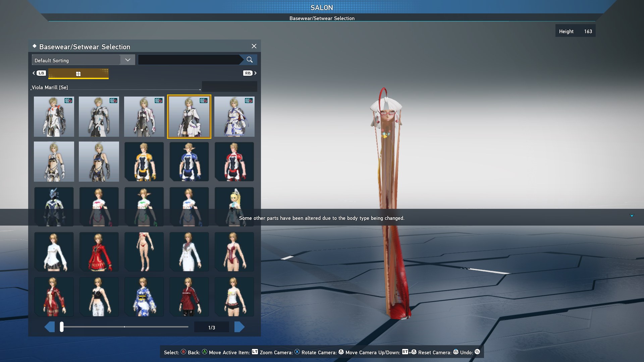This screenshot has height=362, width=644.
Task: Select the highlighted Viola Marill outfit
Action: click(x=189, y=117)
